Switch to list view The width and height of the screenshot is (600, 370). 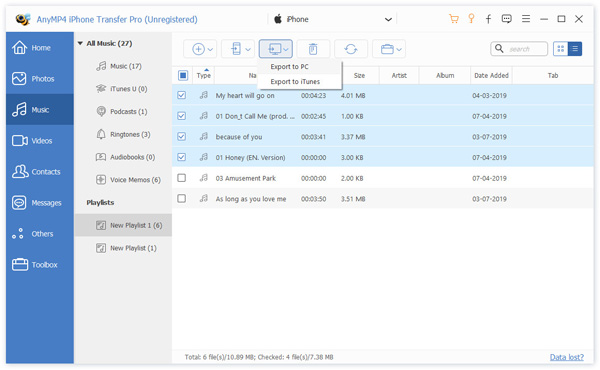tap(575, 49)
